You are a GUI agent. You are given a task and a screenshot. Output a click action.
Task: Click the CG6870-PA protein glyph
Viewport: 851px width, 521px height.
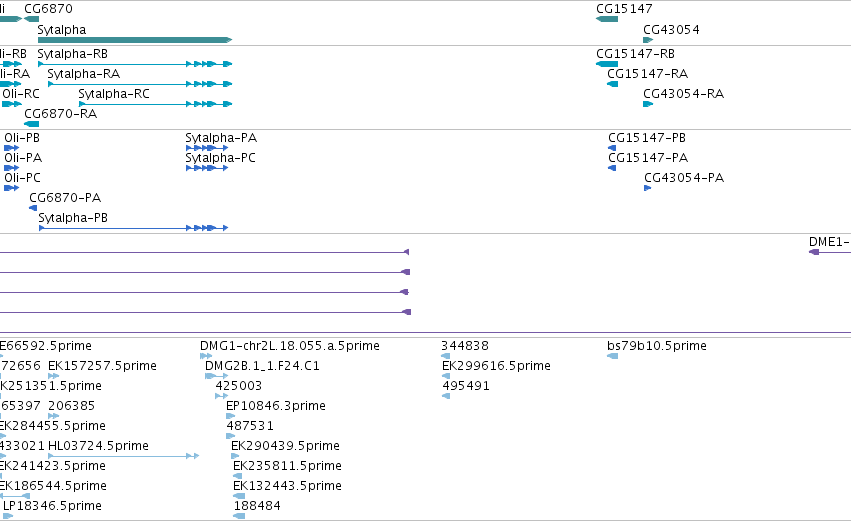coord(33,208)
